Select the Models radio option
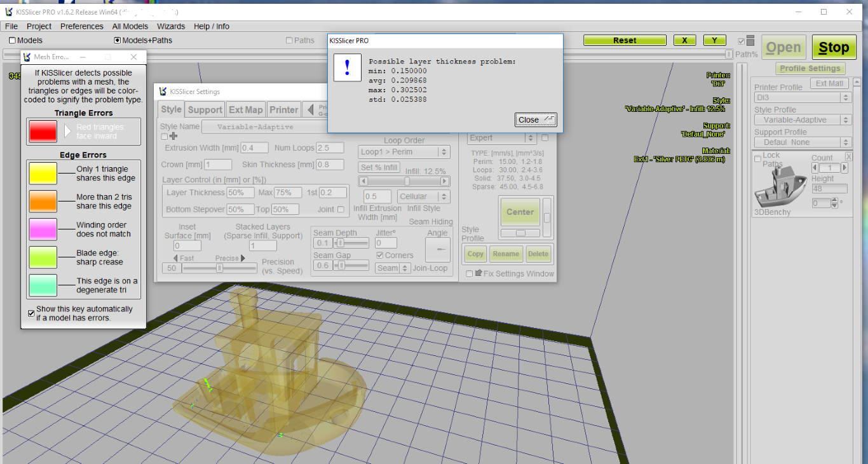The image size is (868, 464). click(12, 40)
